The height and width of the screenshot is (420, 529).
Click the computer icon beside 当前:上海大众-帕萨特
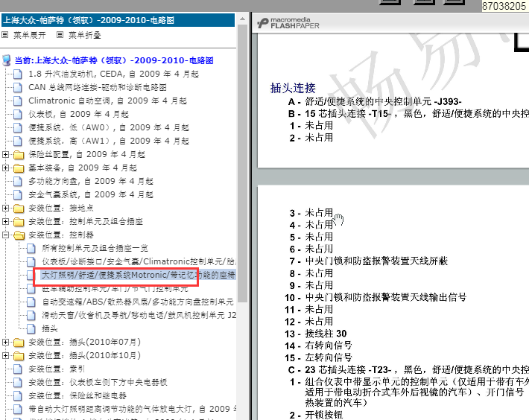click(x=6, y=60)
